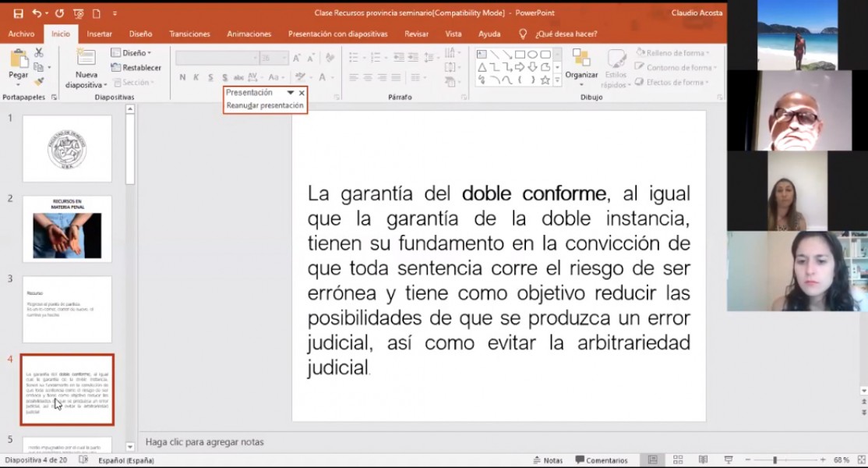
Task: Select the triangle shape from gallery
Action: click(482, 68)
